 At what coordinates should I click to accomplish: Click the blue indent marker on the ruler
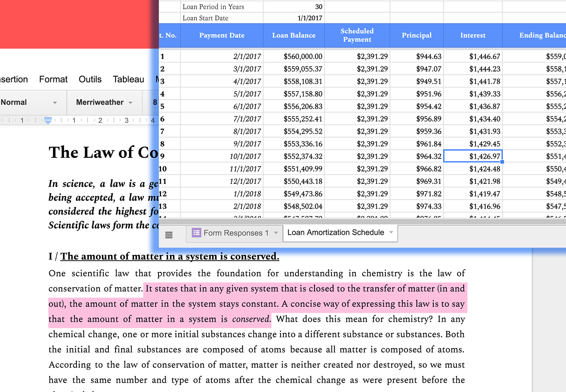[48, 120]
